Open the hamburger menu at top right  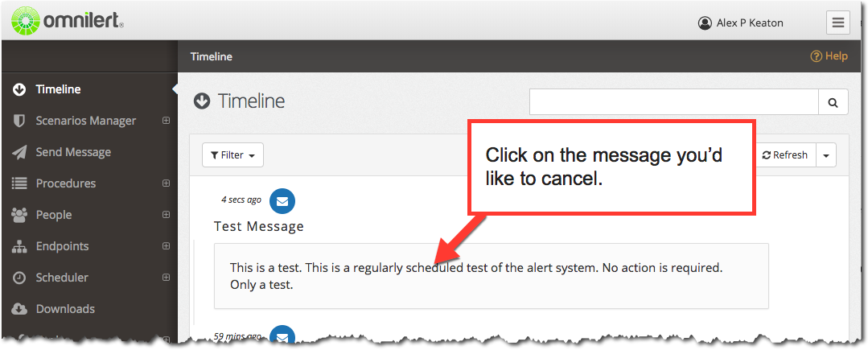pyautogui.click(x=838, y=23)
